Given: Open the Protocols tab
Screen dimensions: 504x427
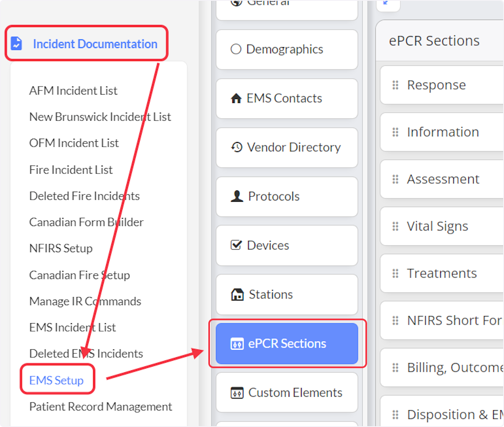Looking at the screenshot, I should (x=287, y=197).
